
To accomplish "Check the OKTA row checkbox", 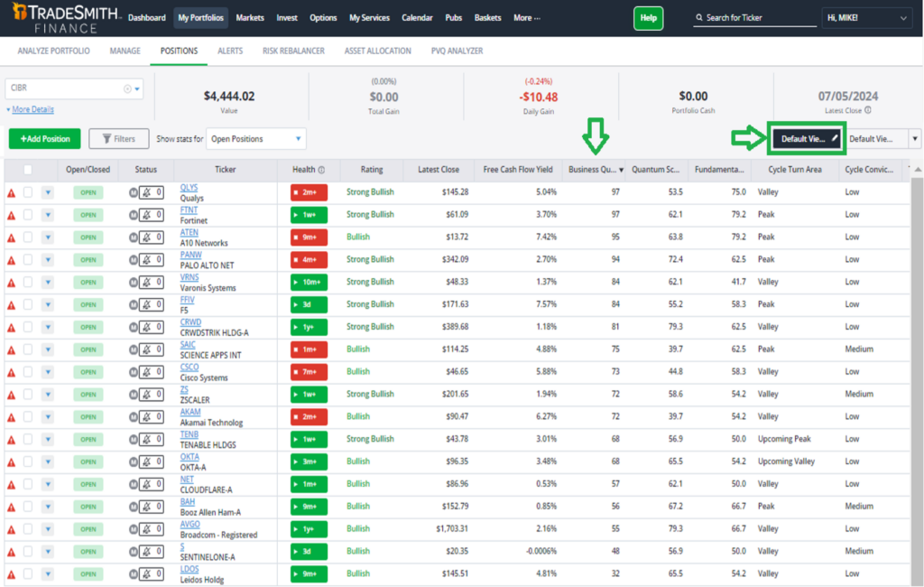I will [28, 461].
